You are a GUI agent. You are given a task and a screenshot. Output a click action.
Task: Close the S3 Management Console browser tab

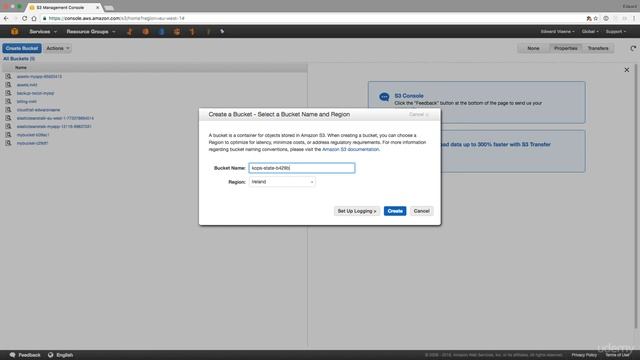[97, 7]
